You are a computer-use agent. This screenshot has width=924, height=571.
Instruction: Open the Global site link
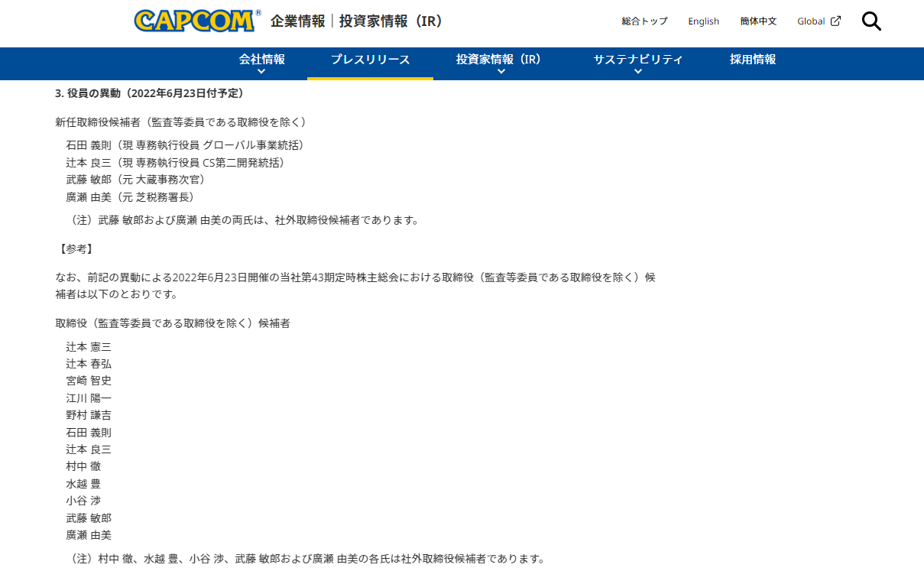click(812, 21)
